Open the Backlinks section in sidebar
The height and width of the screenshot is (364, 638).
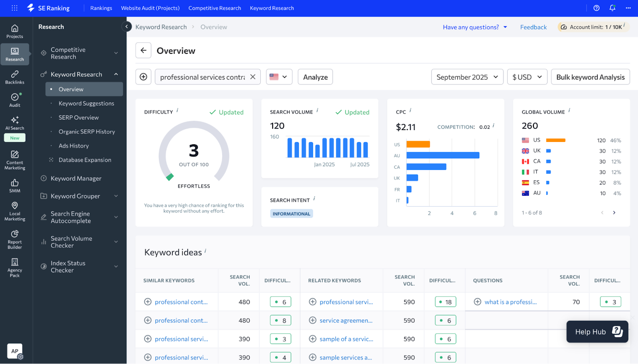pos(15,77)
